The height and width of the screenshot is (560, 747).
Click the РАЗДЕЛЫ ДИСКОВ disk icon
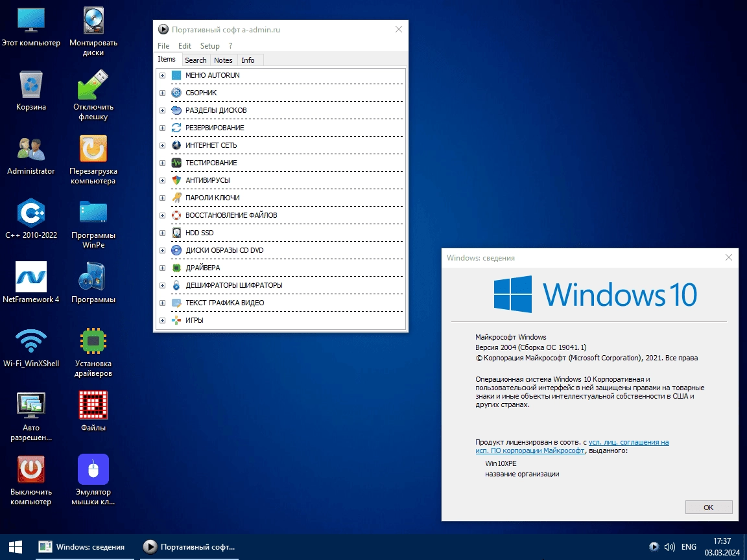pos(176,110)
